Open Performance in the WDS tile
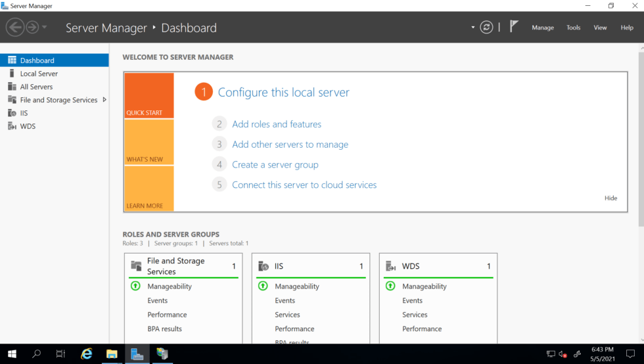 tap(422, 329)
